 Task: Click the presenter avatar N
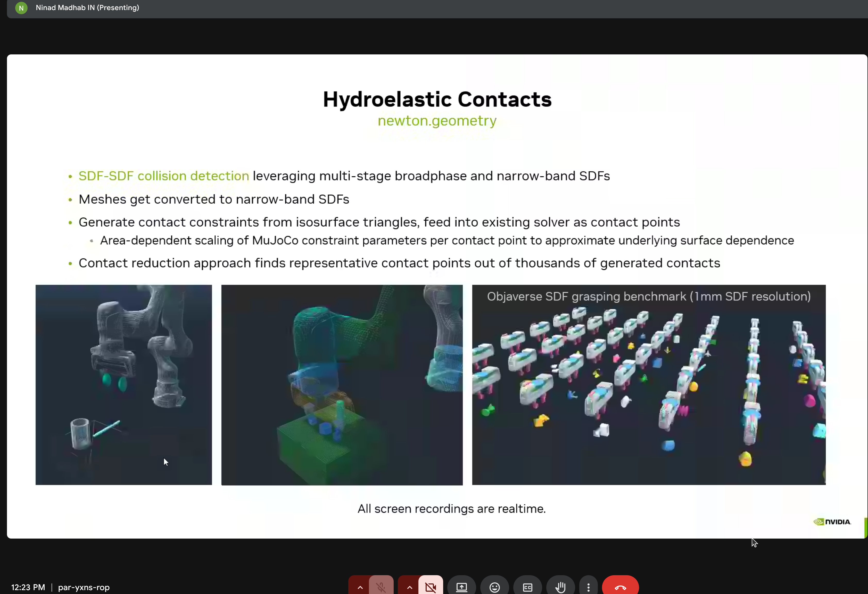(x=21, y=8)
